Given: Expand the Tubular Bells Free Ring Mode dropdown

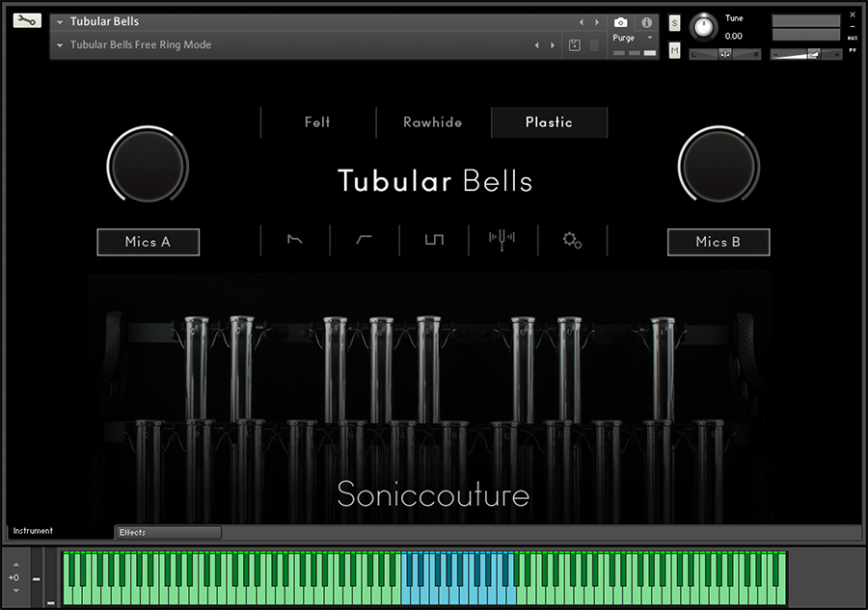Looking at the screenshot, I should pos(60,45).
